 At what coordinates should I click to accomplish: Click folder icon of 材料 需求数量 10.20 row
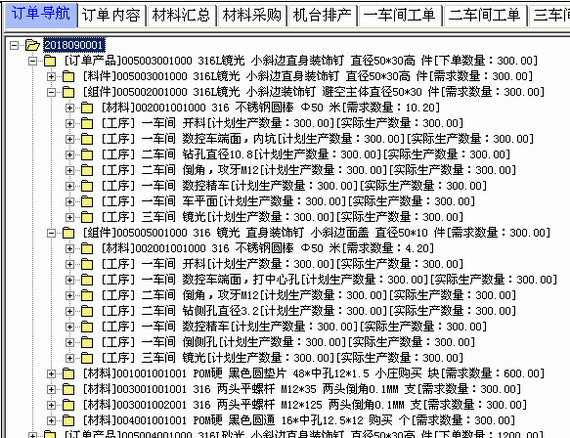(87, 108)
